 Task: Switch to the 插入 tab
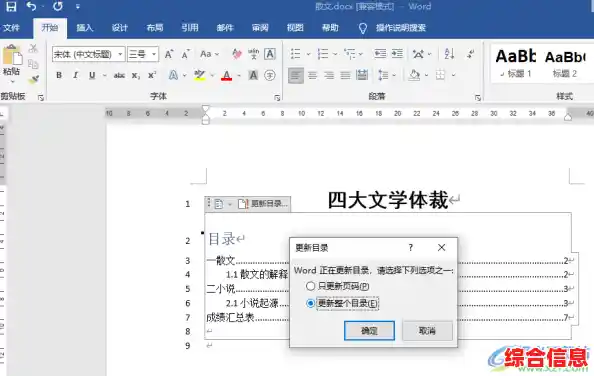coord(84,28)
